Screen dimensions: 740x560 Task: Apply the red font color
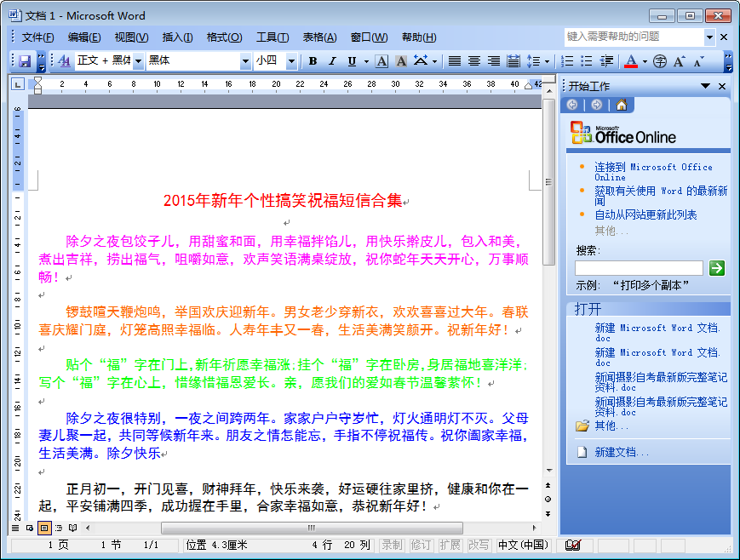[x=631, y=61]
